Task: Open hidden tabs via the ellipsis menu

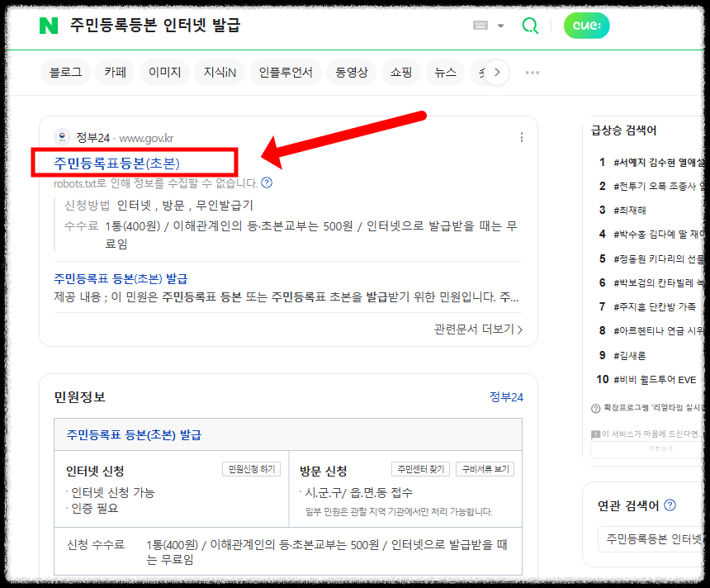Action: [532, 72]
